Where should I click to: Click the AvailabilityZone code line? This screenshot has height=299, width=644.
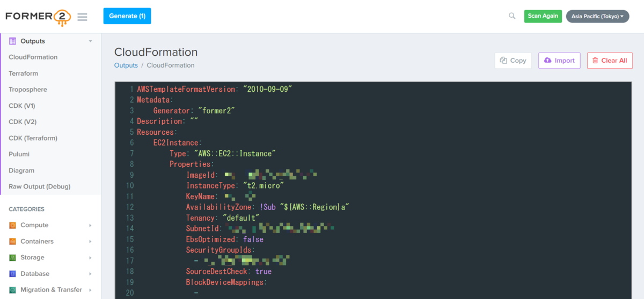[x=268, y=207]
